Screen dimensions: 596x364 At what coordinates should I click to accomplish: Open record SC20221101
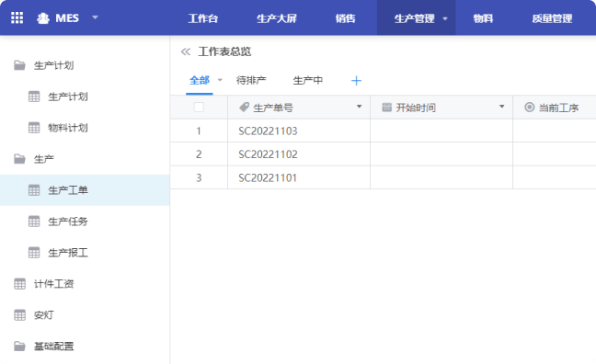[x=268, y=177]
